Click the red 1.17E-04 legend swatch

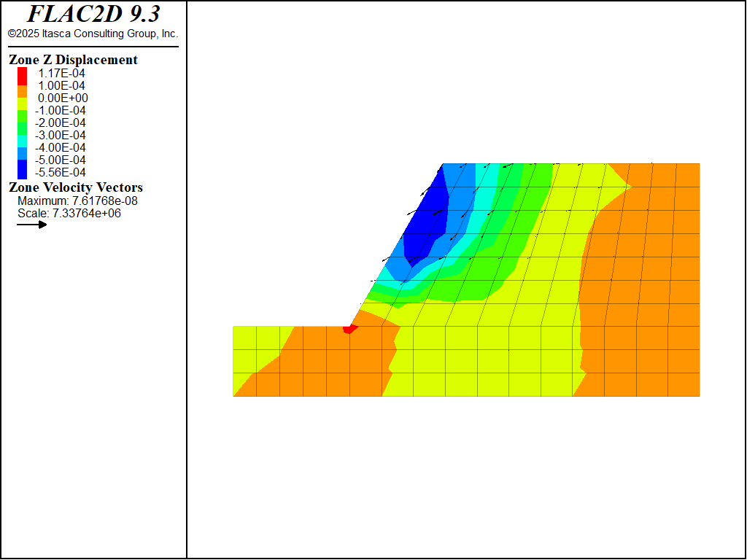pyautogui.click(x=23, y=74)
